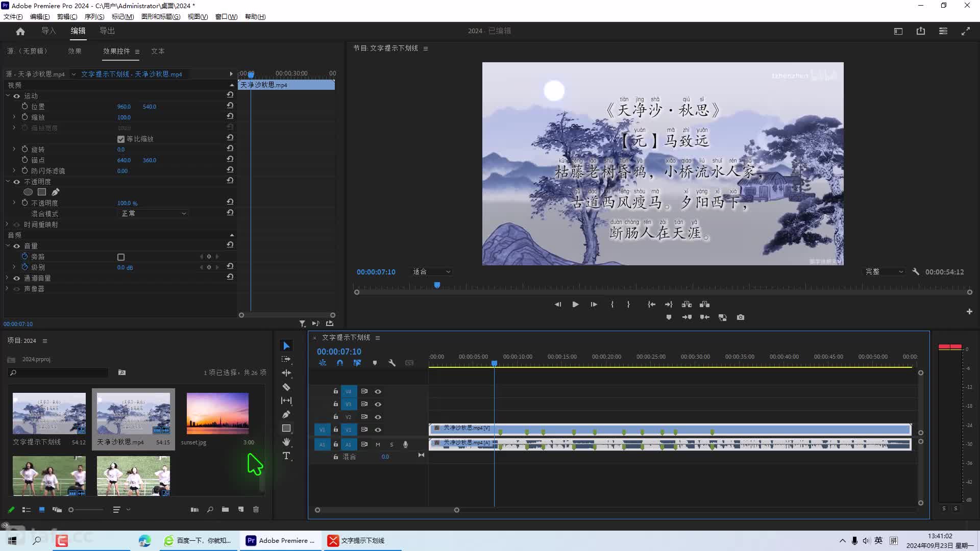Collapse the 不透明度 effect group
The image size is (980, 551).
(x=8, y=181)
